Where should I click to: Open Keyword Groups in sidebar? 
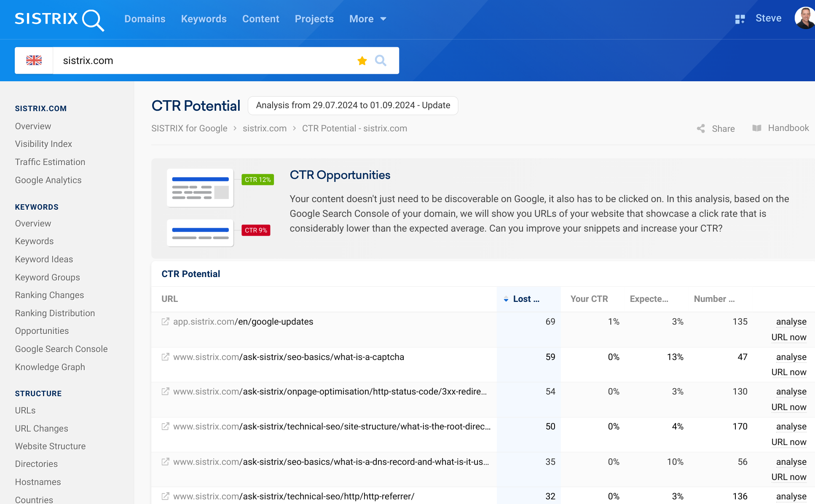pyautogui.click(x=48, y=277)
